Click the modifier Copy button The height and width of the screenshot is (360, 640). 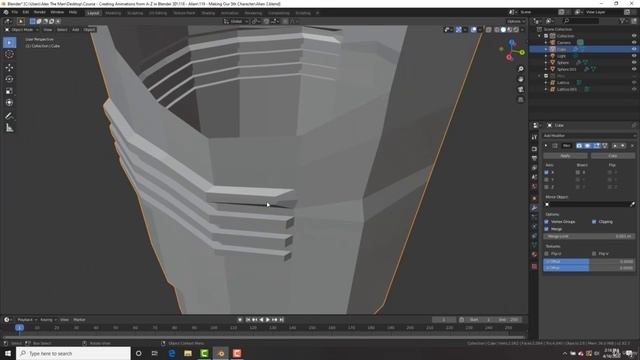[613, 156]
